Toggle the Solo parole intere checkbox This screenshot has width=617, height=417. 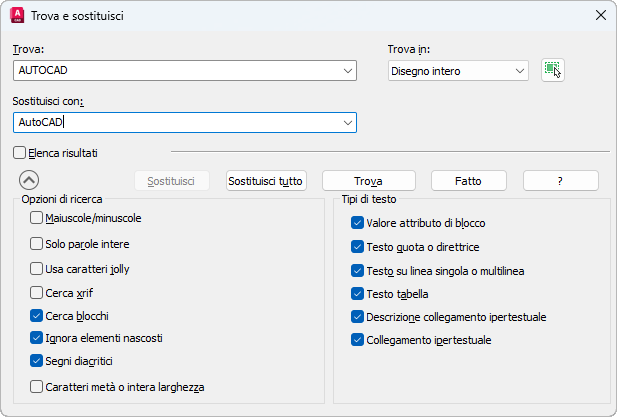pos(37,243)
